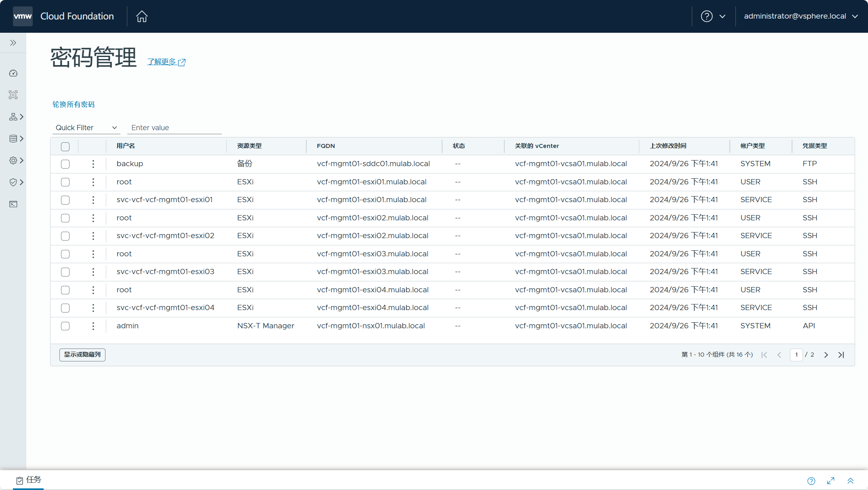
Task: Click the inventory/grid icon in the sidebar
Action: pos(13,117)
